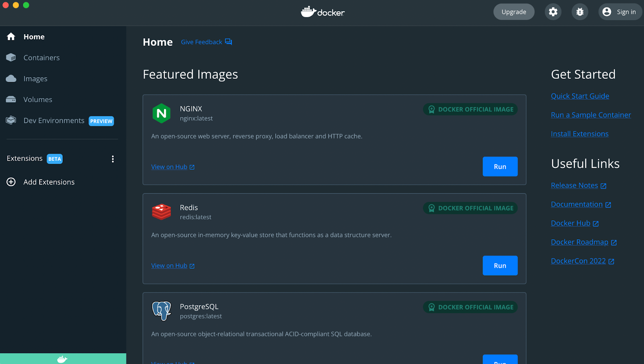Click the BETA badge beside Extensions
Screen dimensions: 644x364
(54, 159)
